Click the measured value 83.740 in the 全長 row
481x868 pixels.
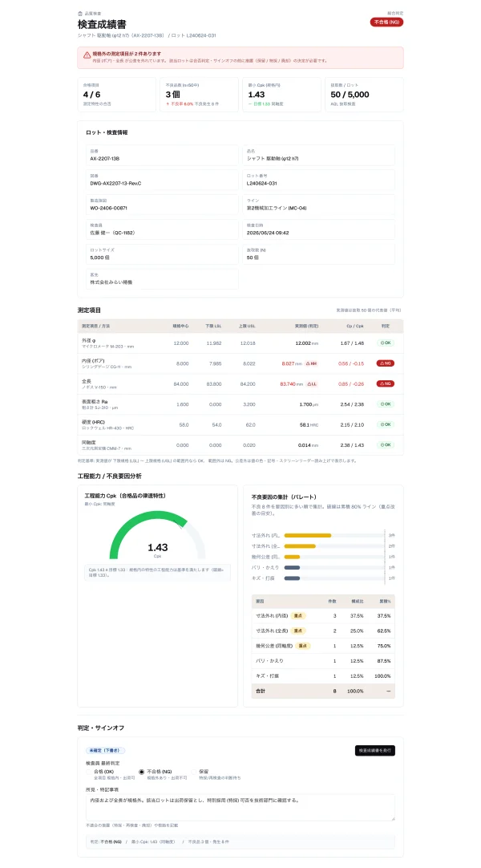[x=288, y=383]
